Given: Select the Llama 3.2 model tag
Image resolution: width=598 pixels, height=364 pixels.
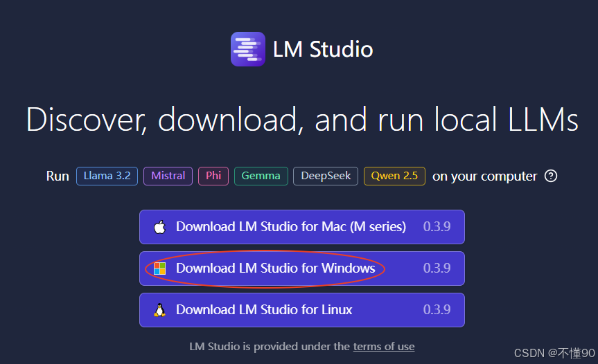Looking at the screenshot, I should 107,176.
